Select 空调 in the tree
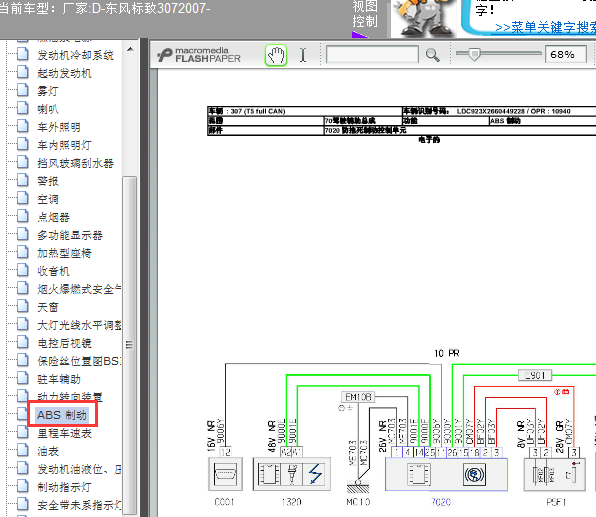 click(x=48, y=199)
